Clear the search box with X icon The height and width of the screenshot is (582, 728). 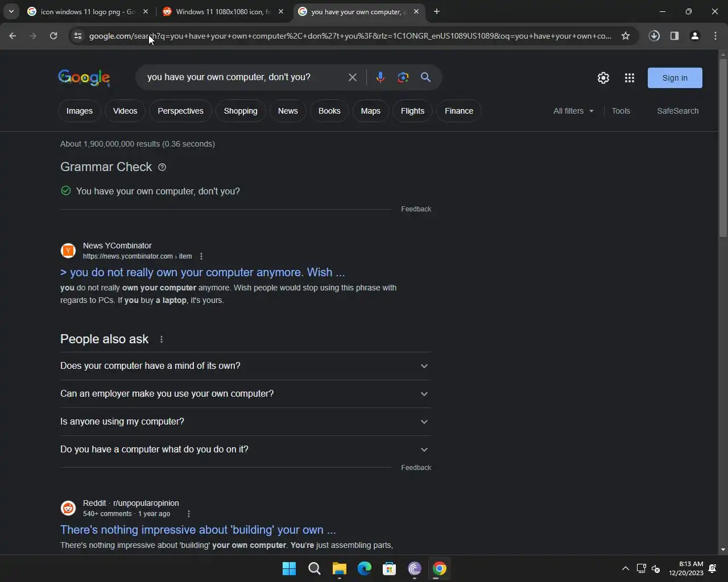[353, 77]
